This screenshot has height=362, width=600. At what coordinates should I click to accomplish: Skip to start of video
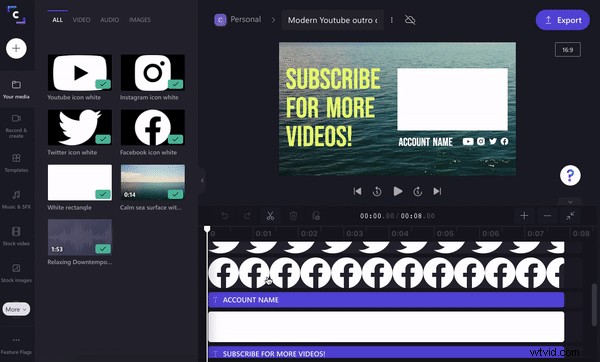[357, 191]
